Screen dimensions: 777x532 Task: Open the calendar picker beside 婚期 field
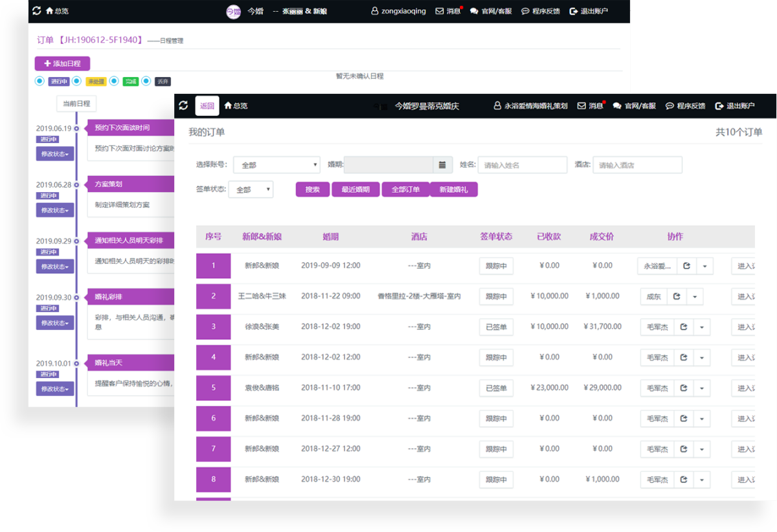pyautogui.click(x=442, y=165)
